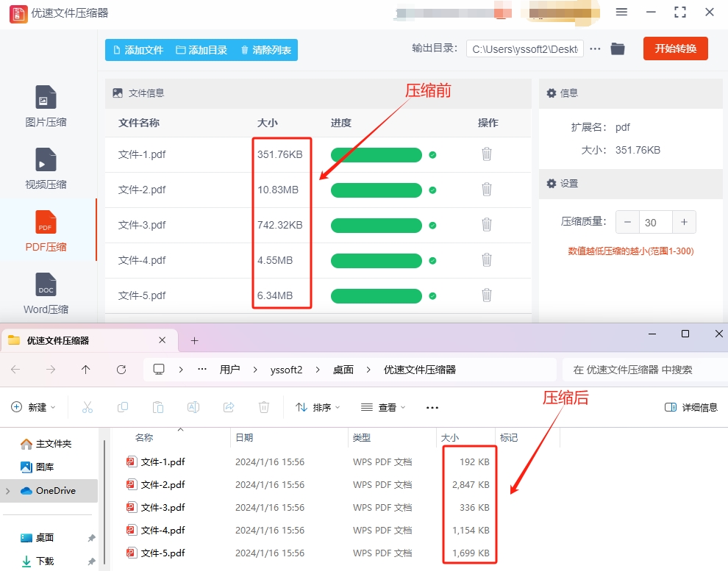This screenshot has height=571, width=728.
Task: Click the Share icon in Explorer toolbar
Action: (229, 407)
